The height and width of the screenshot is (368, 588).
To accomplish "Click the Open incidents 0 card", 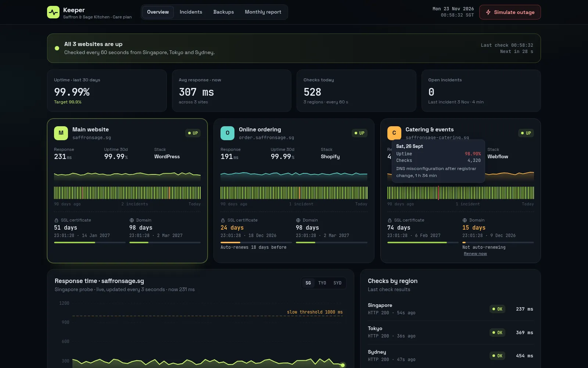I will 481,91.
